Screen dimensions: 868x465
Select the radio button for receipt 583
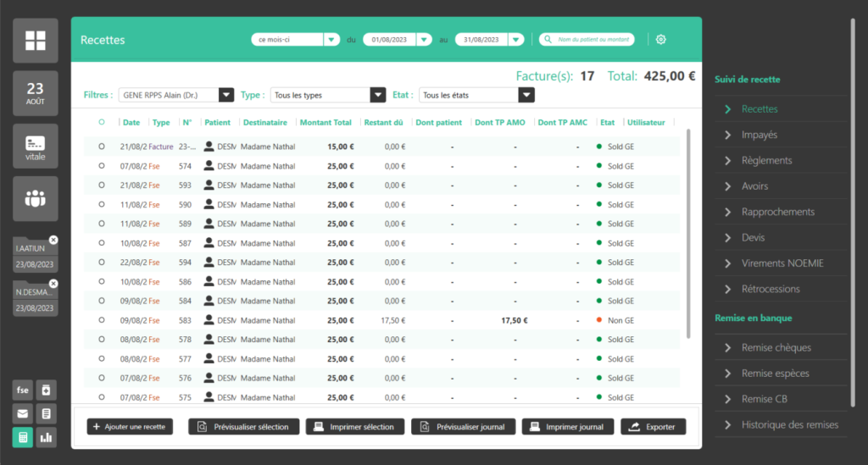(102, 320)
